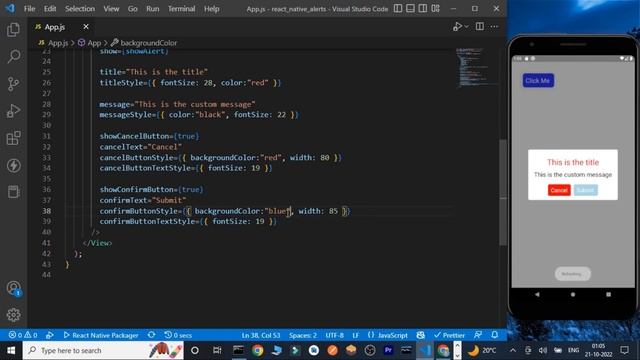Click the editor minimap
Viewport: 640px width, 360px height.
click(476, 67)
